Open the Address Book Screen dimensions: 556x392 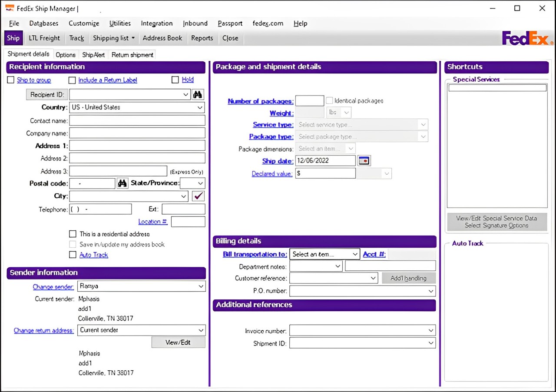[162, 38]
